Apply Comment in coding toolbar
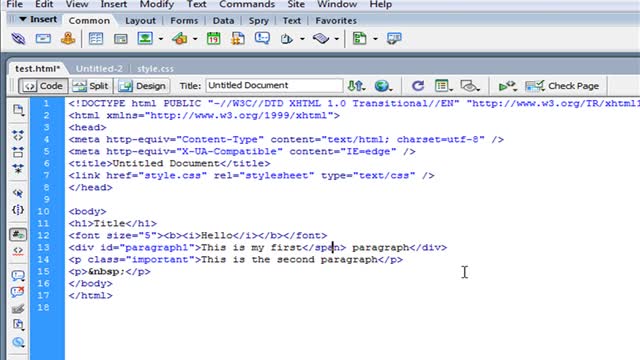The image size is (640, 360). pyautogui.click(x=18, y=276)
